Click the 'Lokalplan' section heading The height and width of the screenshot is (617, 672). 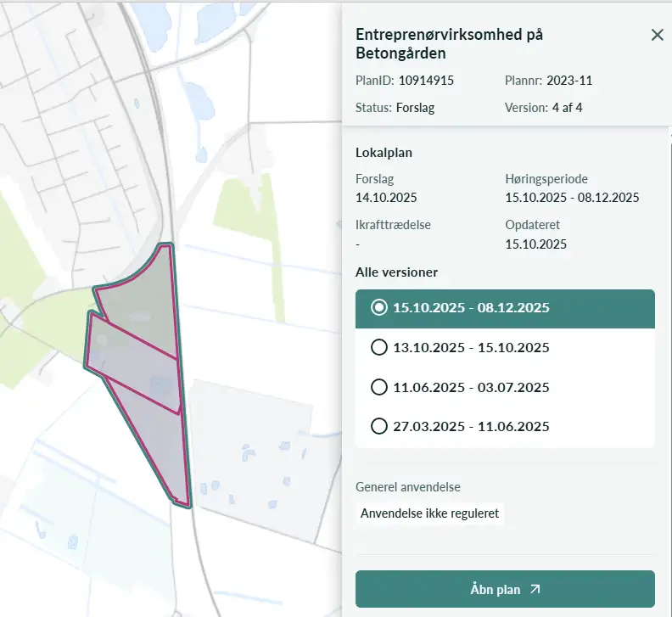point(384,153)
